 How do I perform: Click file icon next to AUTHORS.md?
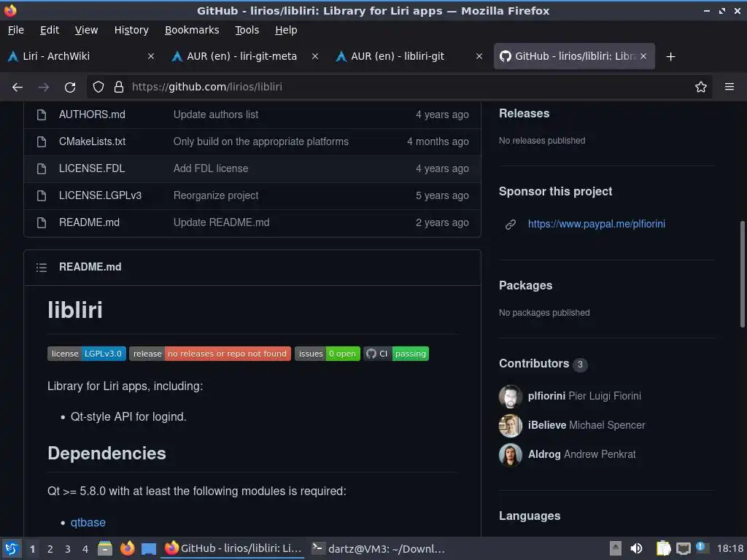click(42, 114)
